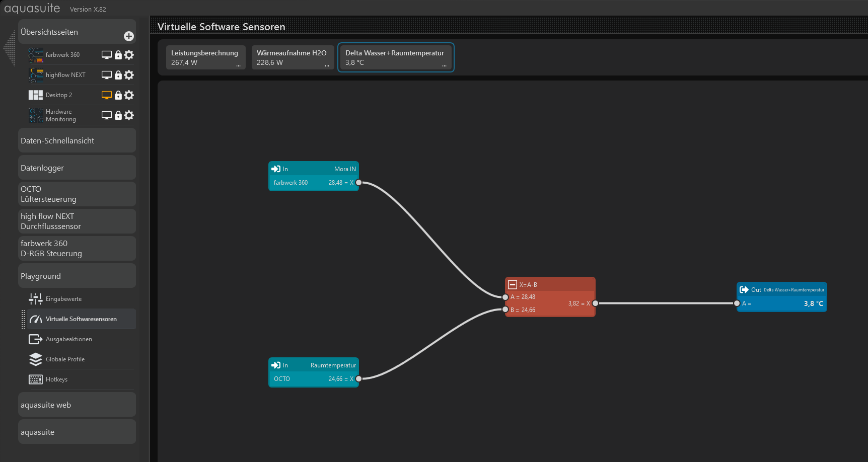
Task: Click the 3,8 °C value in Out node
Action: pos(814,303)
